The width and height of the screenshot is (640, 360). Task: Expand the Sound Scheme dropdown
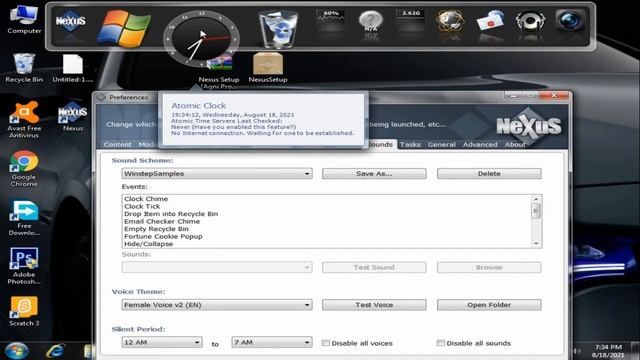coord(307,173)
